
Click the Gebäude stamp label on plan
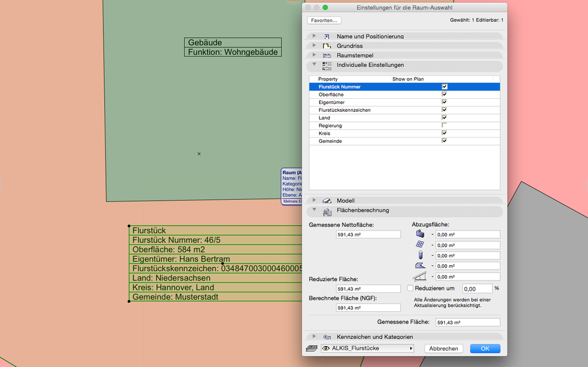coord(205,42)
